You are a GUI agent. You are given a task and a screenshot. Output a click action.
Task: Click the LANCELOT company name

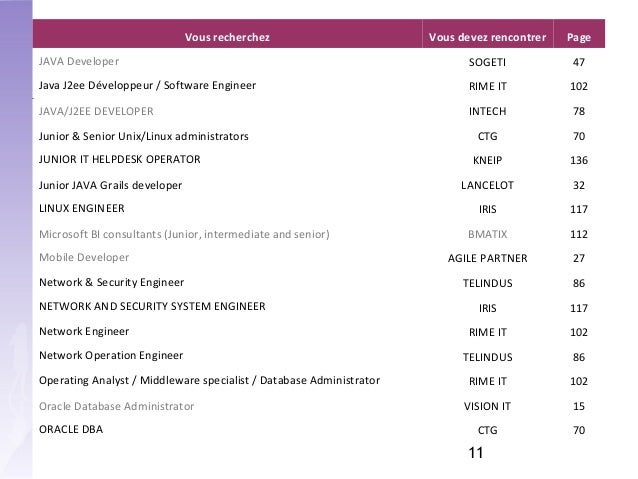pyautogui.click(x=487, y=185)
